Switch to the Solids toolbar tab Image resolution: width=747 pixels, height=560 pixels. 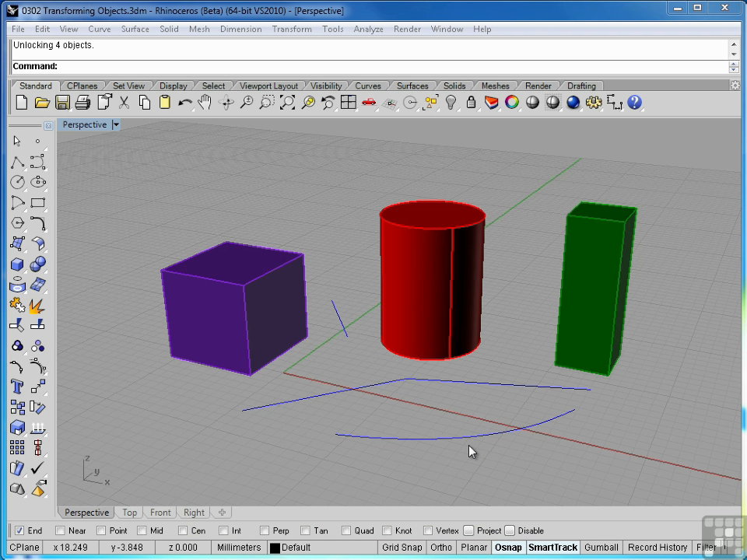[454, 86]
